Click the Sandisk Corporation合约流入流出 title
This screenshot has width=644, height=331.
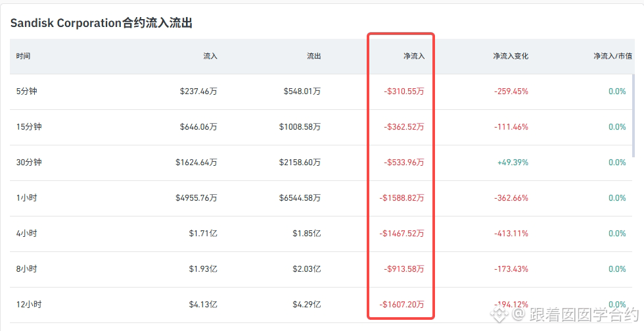point(101,23)
